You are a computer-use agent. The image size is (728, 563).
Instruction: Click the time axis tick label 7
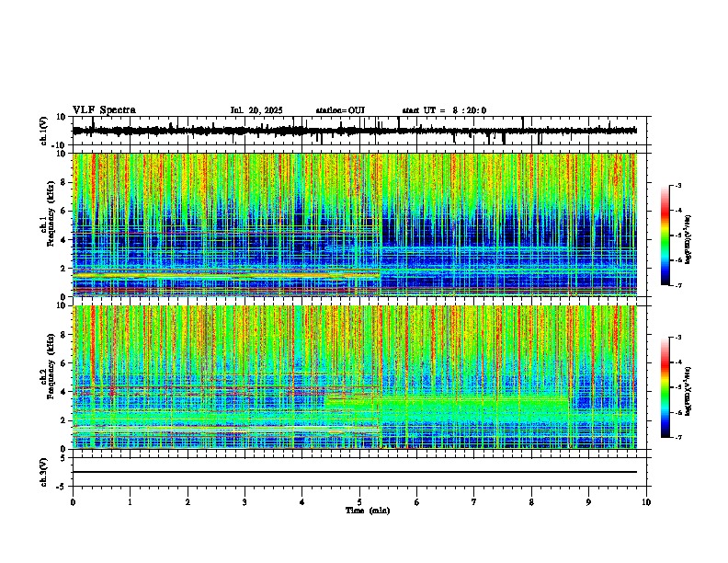point(474,502)
